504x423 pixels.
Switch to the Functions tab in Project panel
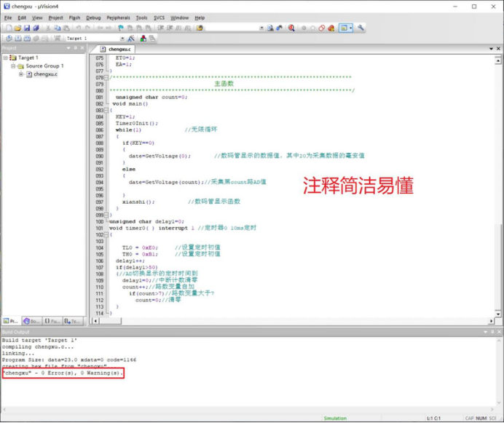(x=52, y=321)
